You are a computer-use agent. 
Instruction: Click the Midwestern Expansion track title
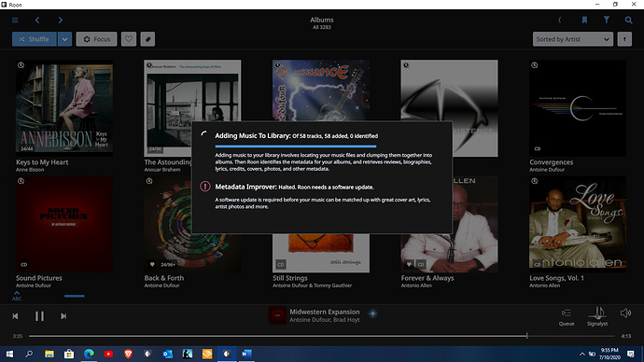point(325,312)
